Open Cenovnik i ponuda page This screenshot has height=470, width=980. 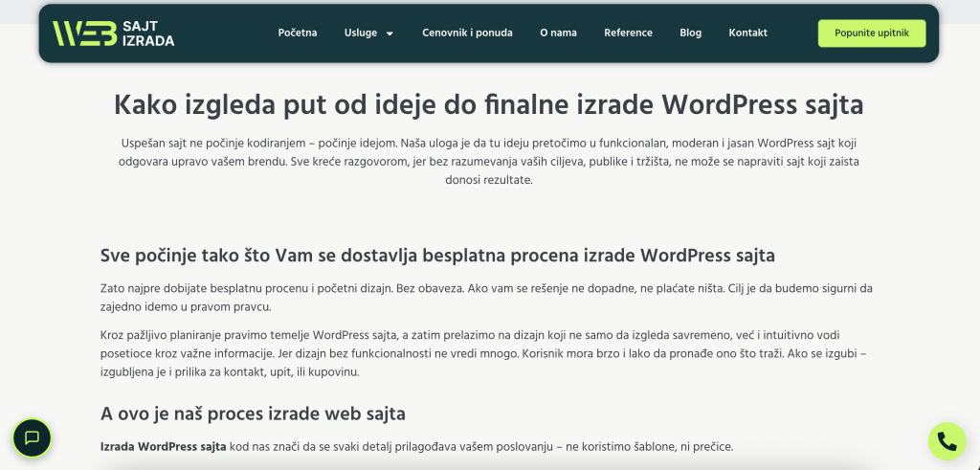point(467,34)
